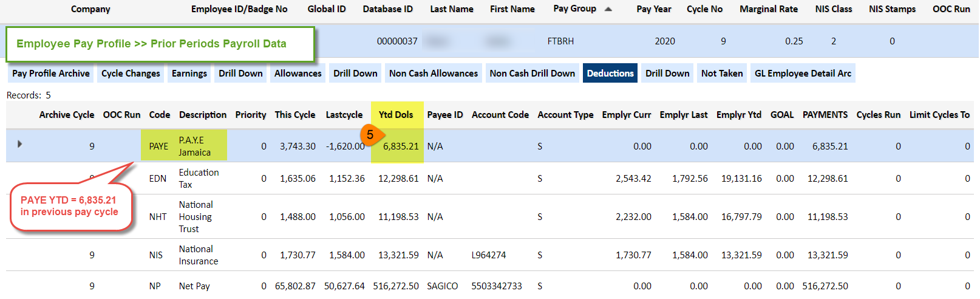Viewport: 980px width, 299px height.
Task: Click the Education Tax description cell
Action: [x=199, y=179]
